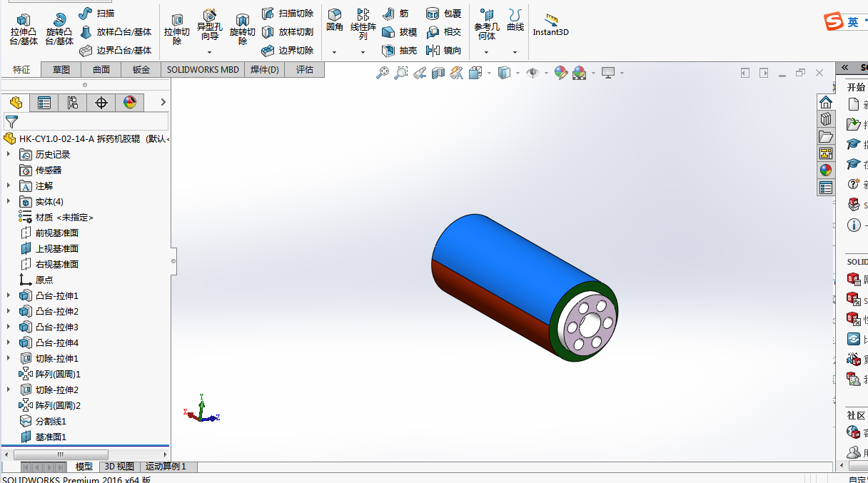Image resolution: width=868 pixels, height=483 pixels.
Task: Open the 异型孔向导 dropdown arrow
Action: click(x=210, y=52)
